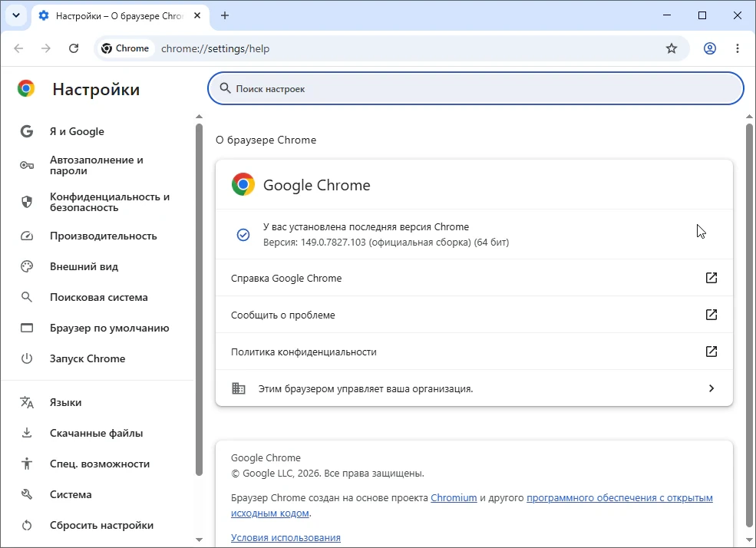The width and height of the screenshot is (756, 548).
Task: Click the magnifier icon in settings search
Action: (x=225, y=88)
